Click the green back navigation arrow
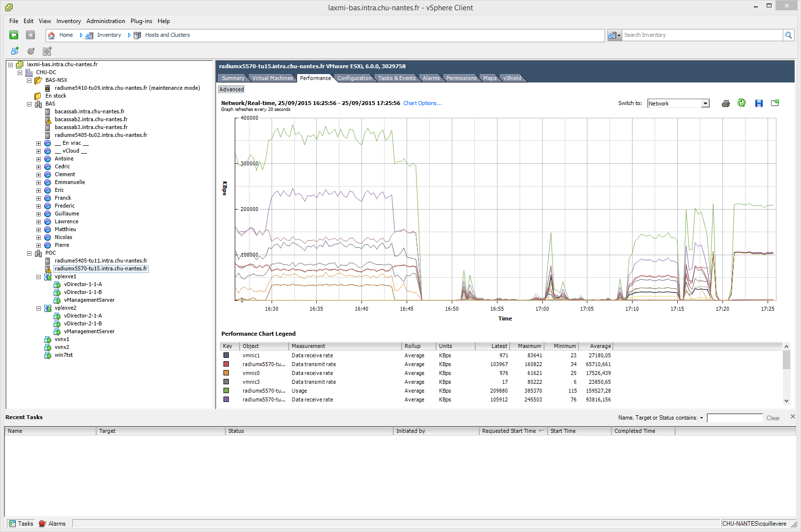This screenshot has width=801, height=532. [14, 35]
